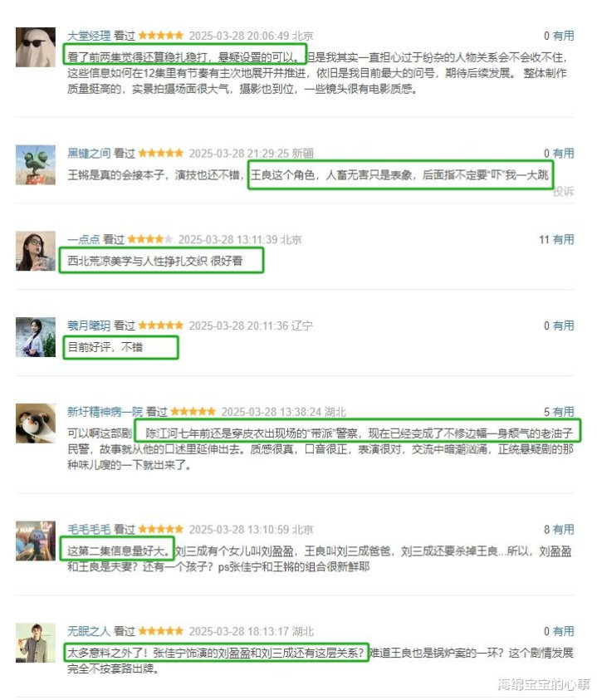The image size is (597, 700).
Task: Report review using the 投诉 link
Action: click(x=564, y=192)
